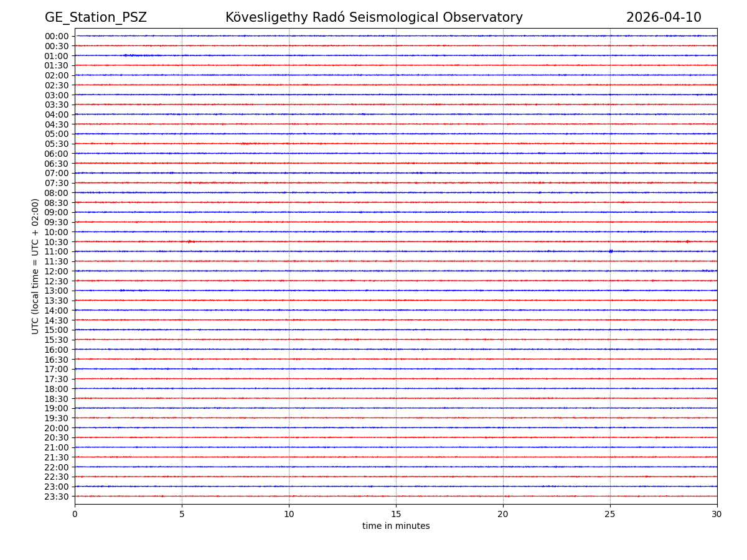The image size is (747, 560).
Task: Select the 2026-04-10 date label
Action: click(x=663, y=17)
